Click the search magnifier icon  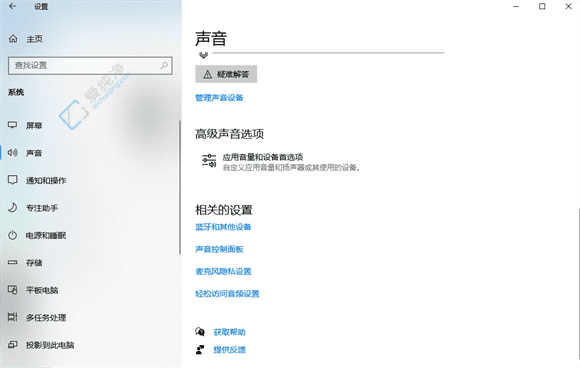pos(164,65)
